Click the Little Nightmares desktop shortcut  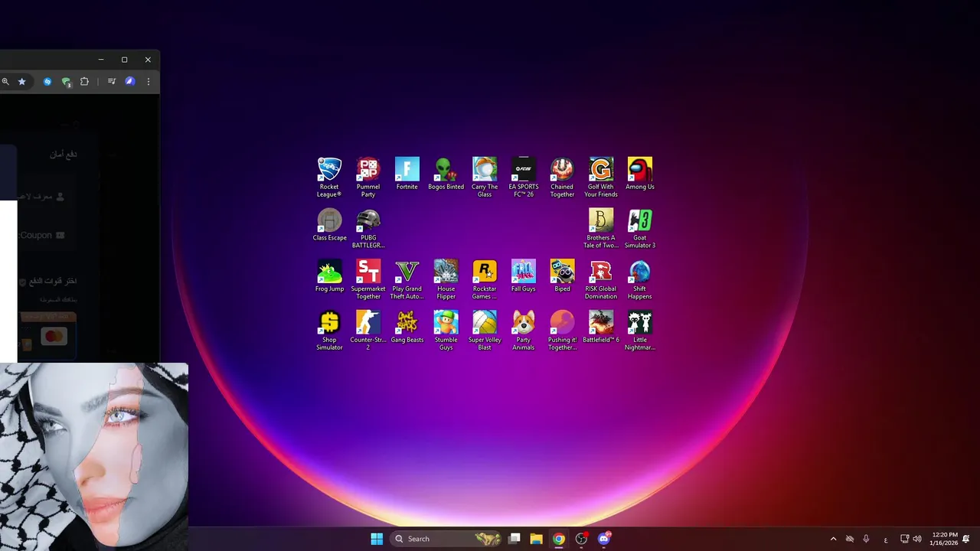coord(640,331)
